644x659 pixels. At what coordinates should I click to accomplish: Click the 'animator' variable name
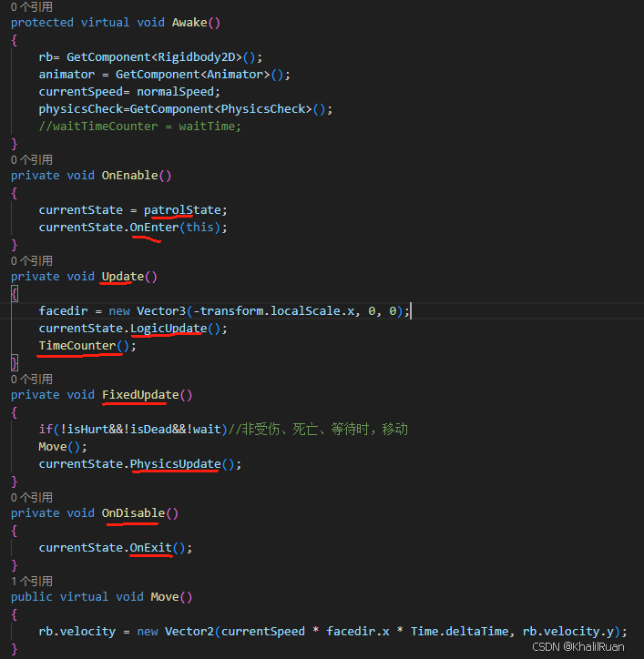66,75
